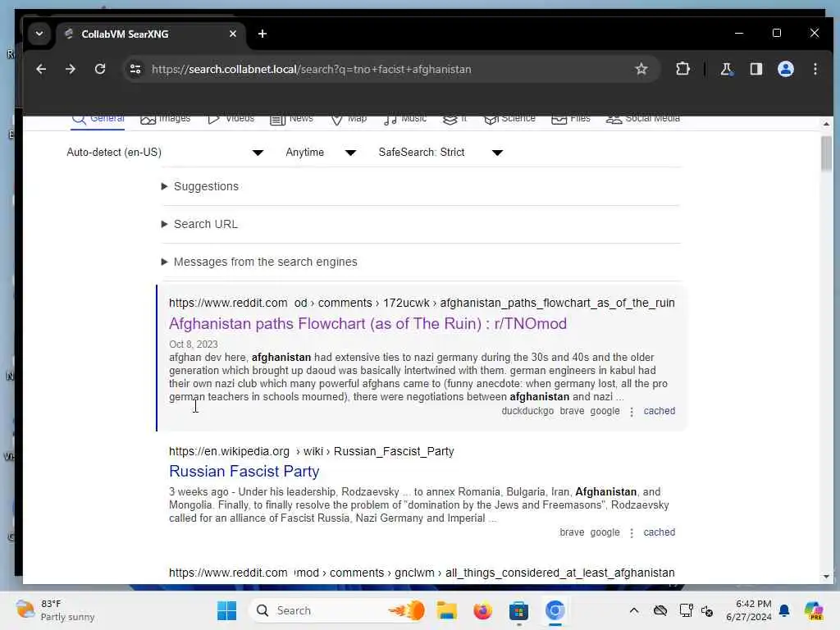The width and height of the screenshot is (840, 630).
Task: Reload the SearXNG results page
Action: (x=99, y=69)
